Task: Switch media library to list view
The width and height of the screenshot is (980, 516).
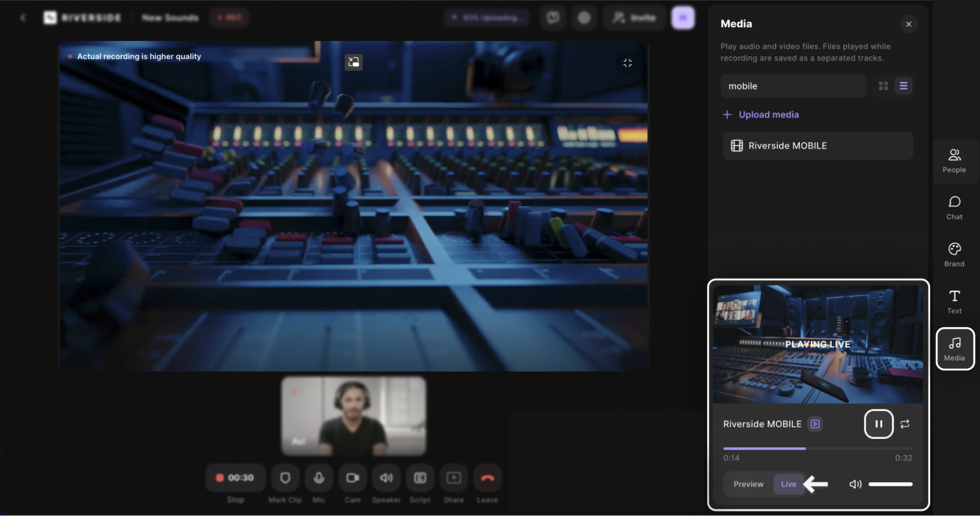Action: pos(903,86)
